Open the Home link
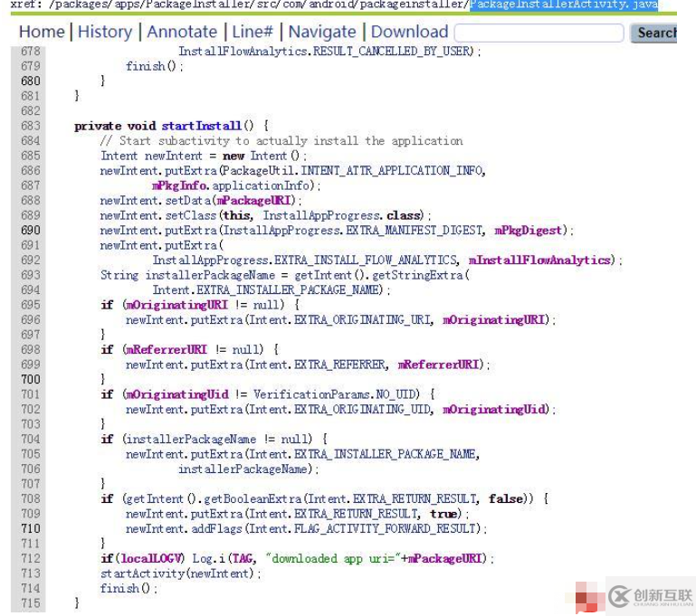This screenshot has height=616, width=696. (x=42, y=32)
